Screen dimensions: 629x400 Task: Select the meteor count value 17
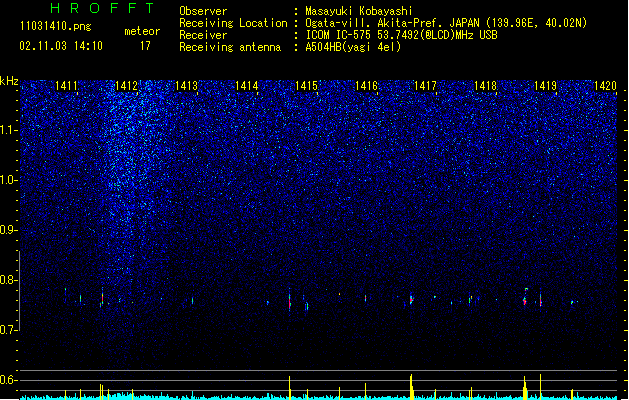[145, 46]
